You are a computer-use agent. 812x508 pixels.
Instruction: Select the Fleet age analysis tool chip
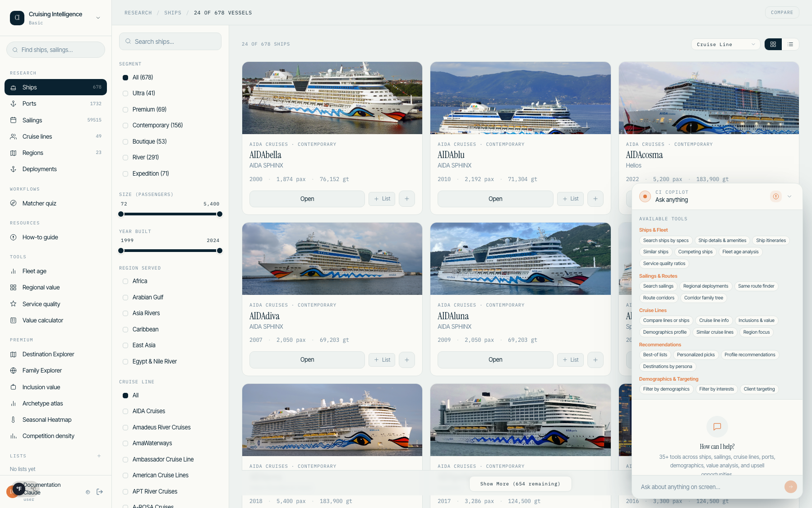point(740,252)
